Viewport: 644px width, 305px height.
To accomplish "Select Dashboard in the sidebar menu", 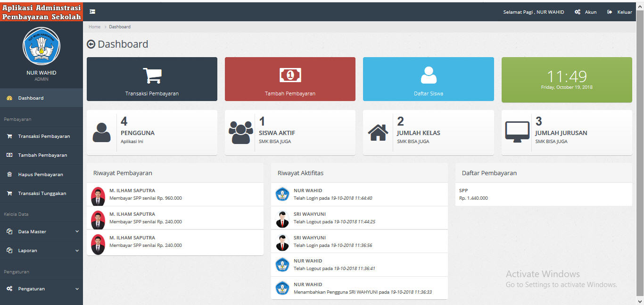I will [x=31, y=98].
